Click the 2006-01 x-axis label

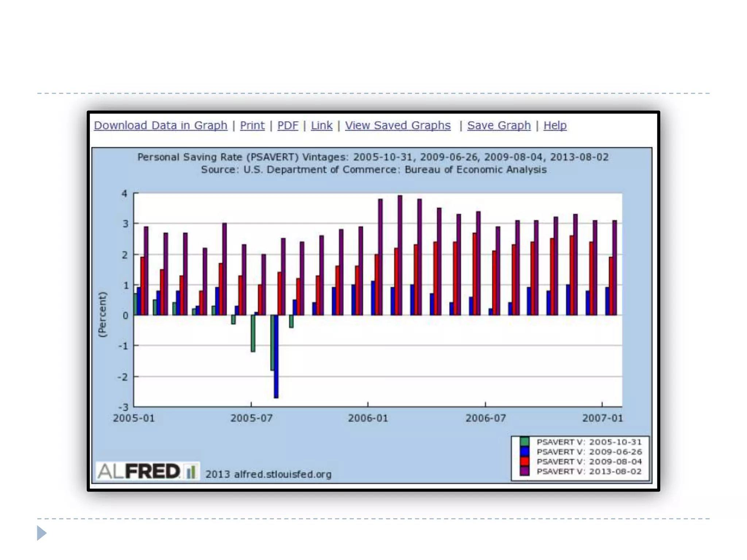point(368,418)
